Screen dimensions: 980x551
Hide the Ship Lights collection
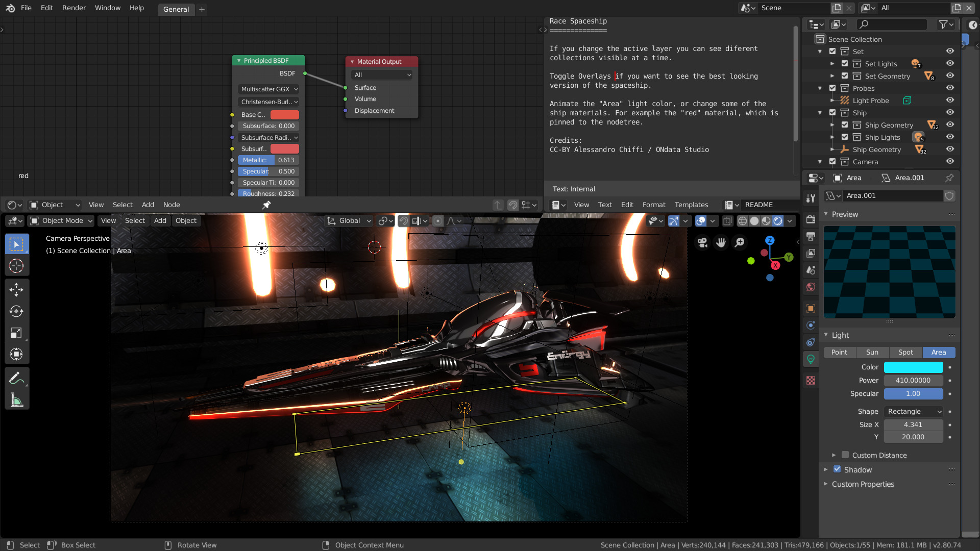(950, 137)
